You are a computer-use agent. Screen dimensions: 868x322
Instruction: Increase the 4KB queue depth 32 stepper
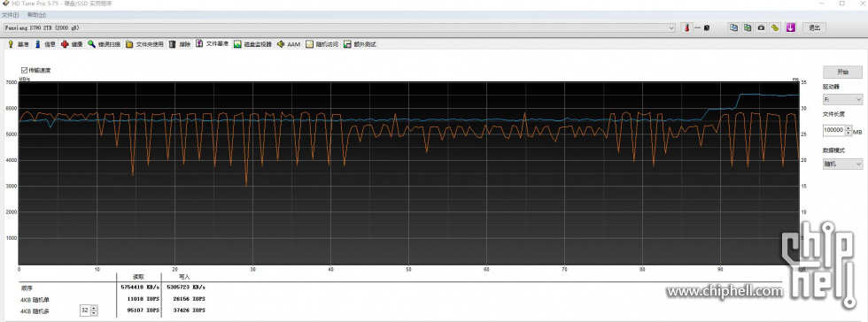pyautogui.click(x=94, y=308)
